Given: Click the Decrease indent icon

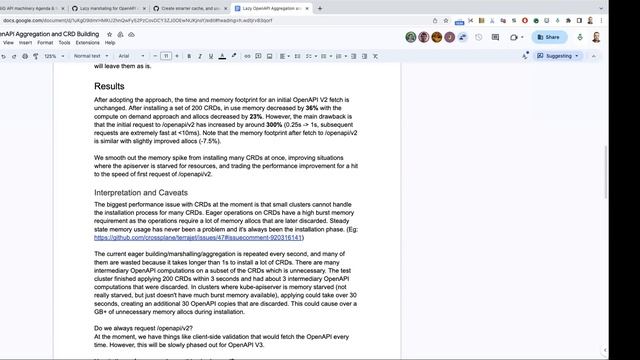Looking at the screenshot, I should click(x=353, y=56).
